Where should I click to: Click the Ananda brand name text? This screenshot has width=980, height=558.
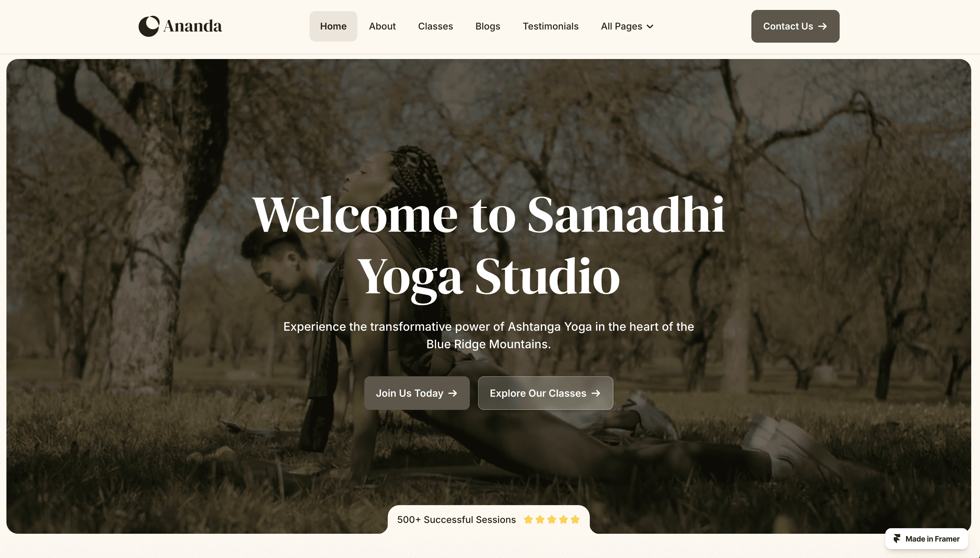[192, 26]
